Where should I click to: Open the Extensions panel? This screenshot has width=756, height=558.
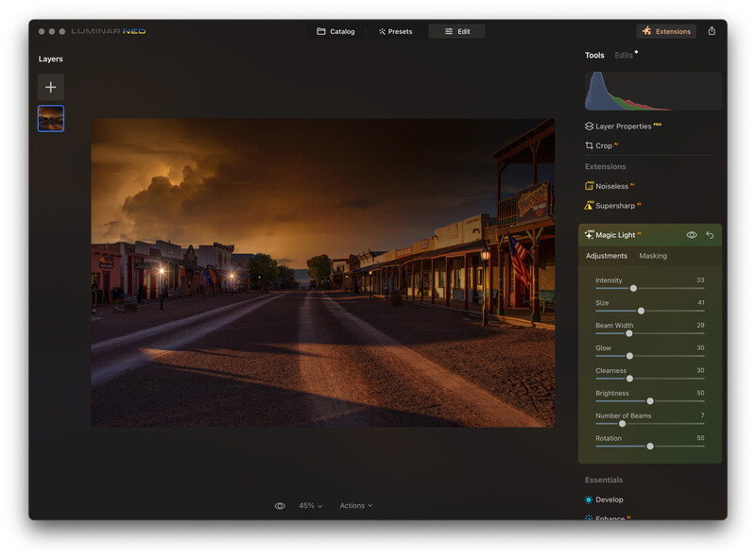point(666,31)
